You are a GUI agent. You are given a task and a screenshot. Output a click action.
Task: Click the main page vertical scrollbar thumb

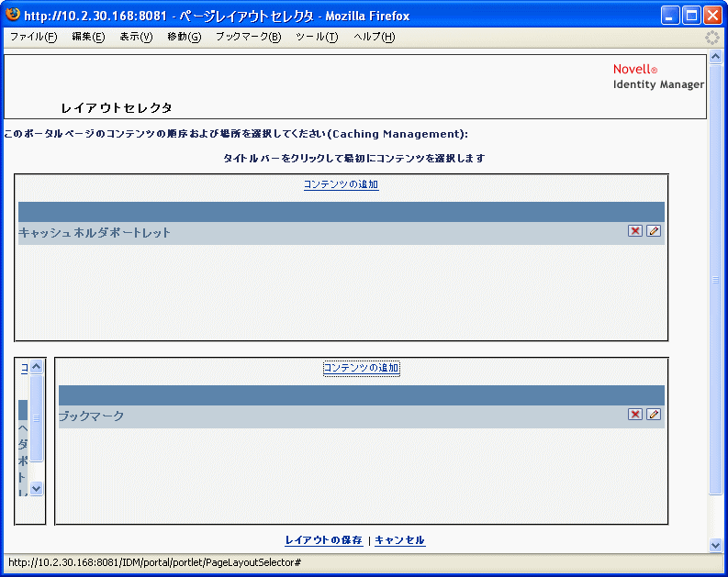(715, 279)
